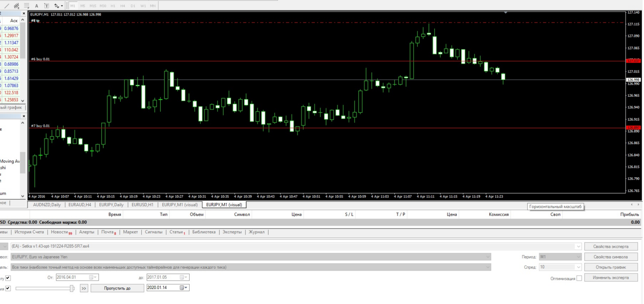Screen dimensions: 644x304
Task: Close the Navigator panel
Action: click(23, 116)
